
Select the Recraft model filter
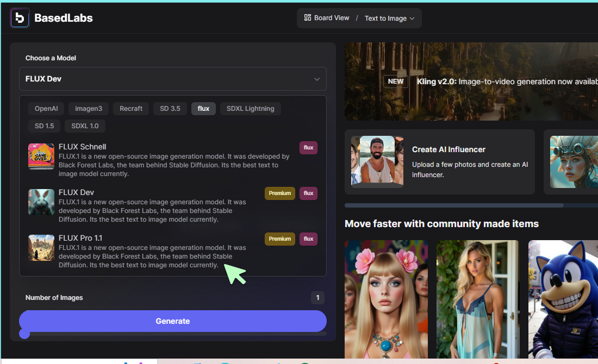(131, 109)
